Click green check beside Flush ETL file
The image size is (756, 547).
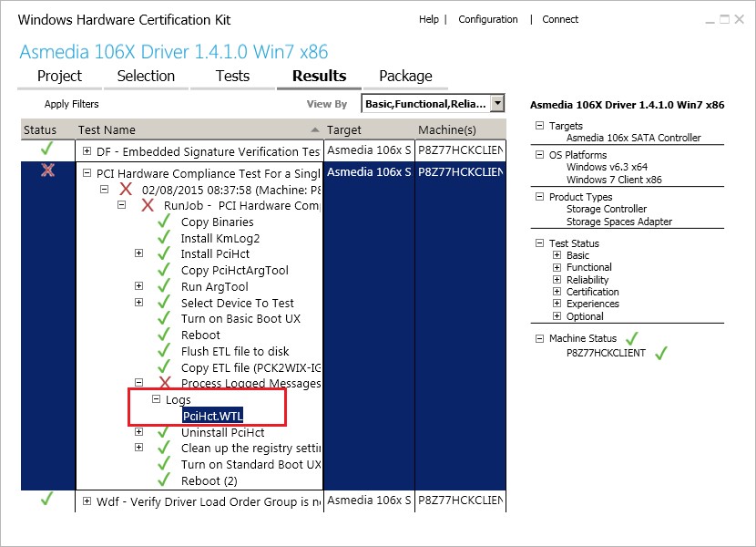tap(164, 350)
